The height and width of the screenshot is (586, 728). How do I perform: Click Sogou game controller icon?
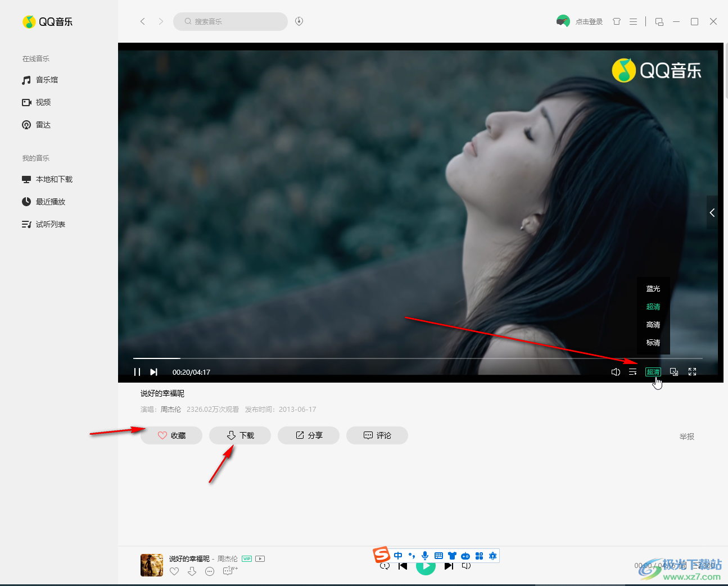coord(465,556)
